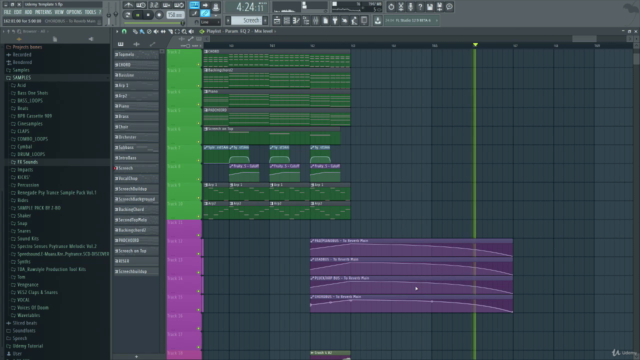Open the download content library icon
Viewport: 640px width, 360px height.
(377, 20)
